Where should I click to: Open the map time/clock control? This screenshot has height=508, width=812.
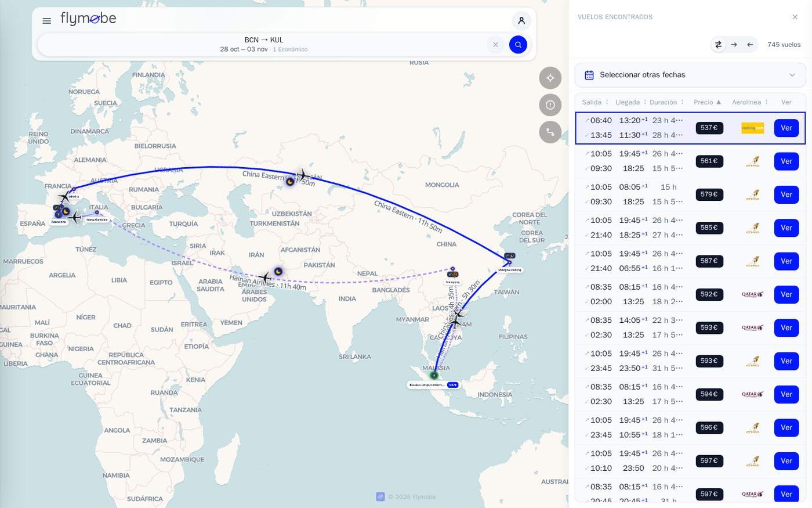(550, 105)
